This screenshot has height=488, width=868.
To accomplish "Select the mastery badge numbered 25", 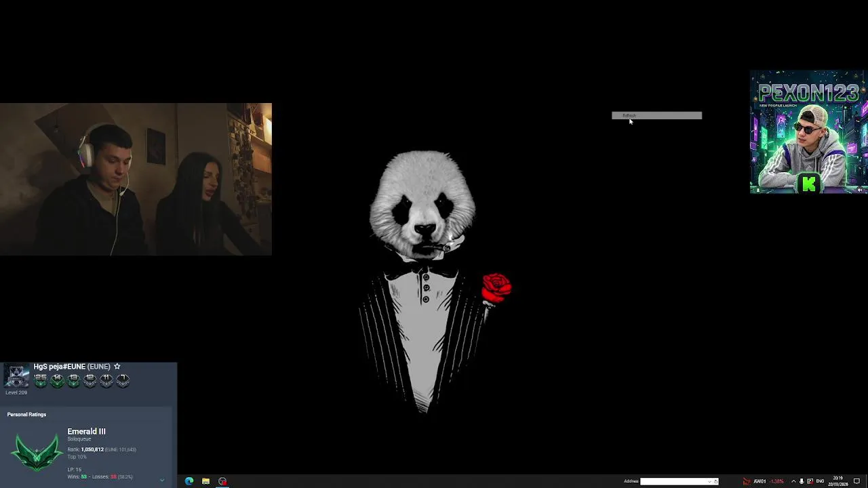I will point(41,380).
